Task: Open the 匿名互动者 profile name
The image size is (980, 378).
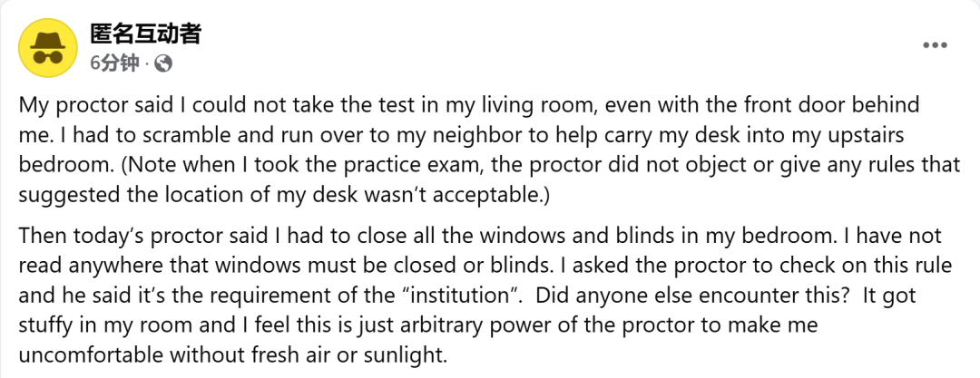Action: click(x=145, y=34)
